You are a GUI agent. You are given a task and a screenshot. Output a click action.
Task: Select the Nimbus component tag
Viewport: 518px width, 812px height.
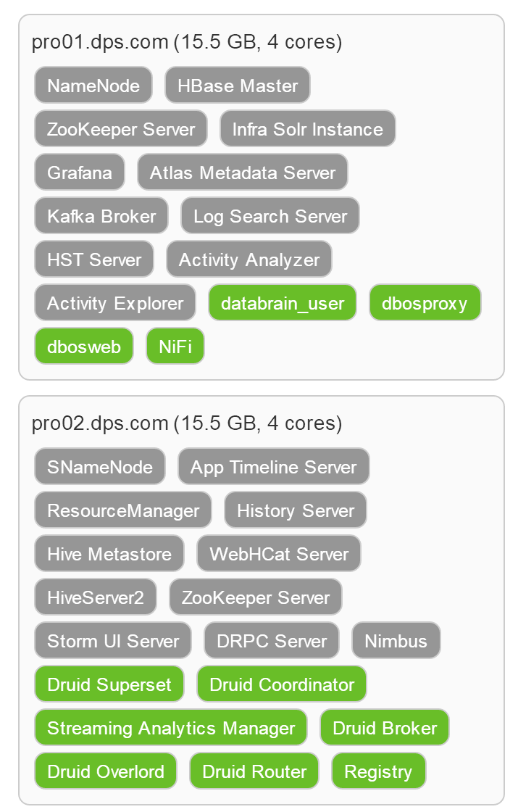396,641
